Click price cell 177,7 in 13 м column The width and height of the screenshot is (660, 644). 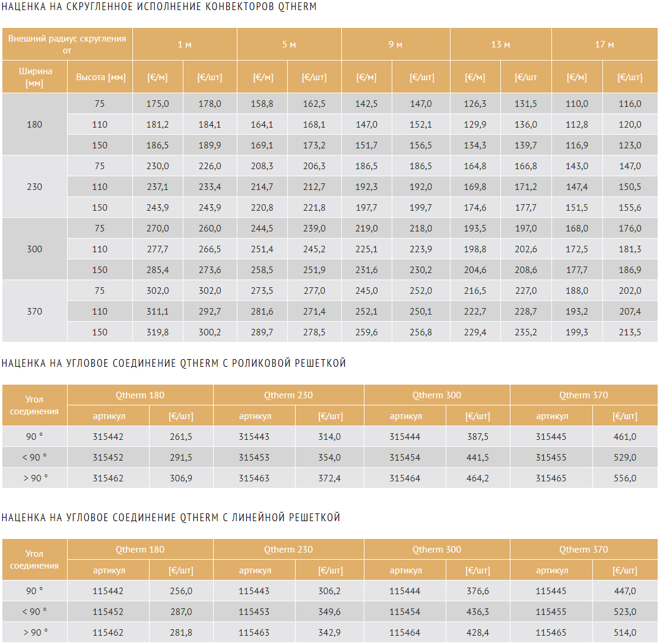(526, 208)
